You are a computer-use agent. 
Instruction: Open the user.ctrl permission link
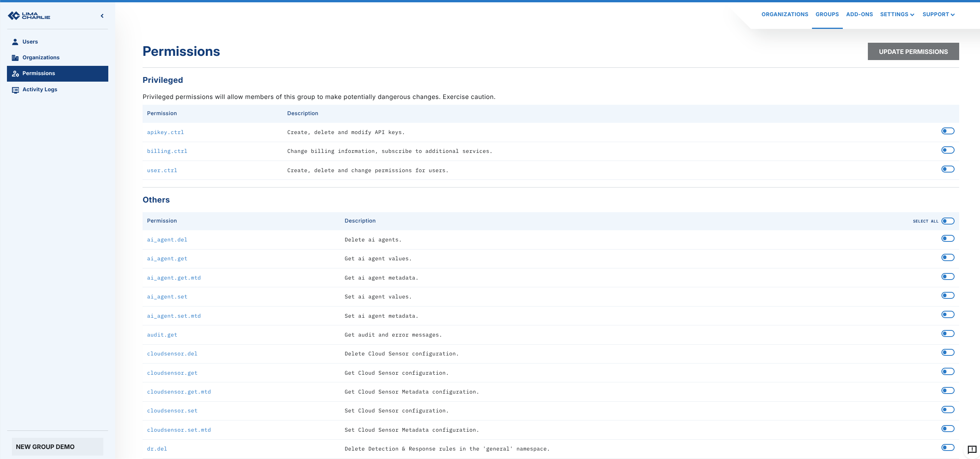point(162,171)
